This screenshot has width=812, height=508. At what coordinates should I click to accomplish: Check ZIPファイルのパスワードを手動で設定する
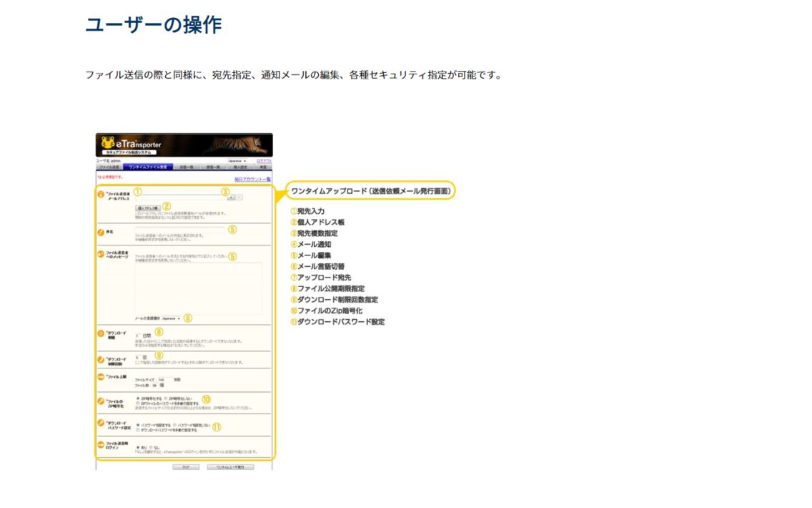pos(139,404)
